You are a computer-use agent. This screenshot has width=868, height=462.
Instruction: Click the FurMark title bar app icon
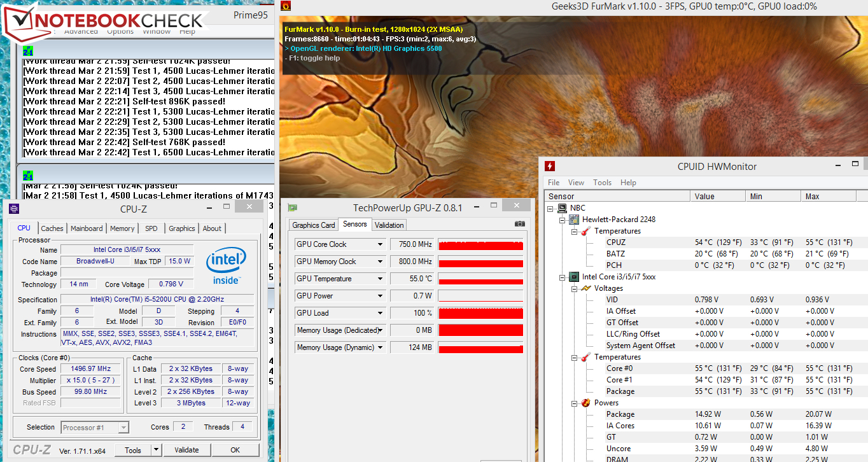point(286,6)
